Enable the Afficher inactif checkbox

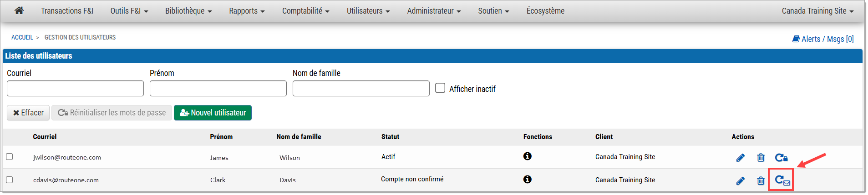click(440, 88)
